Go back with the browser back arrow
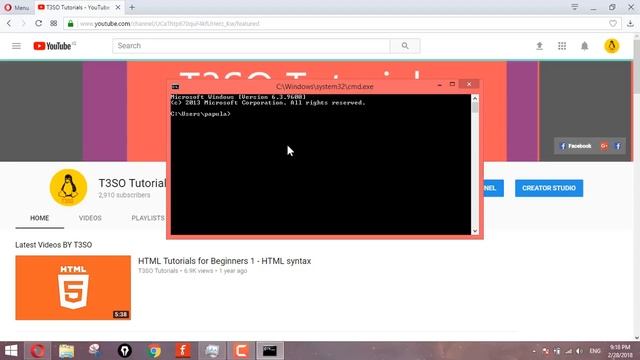The width and height of the screenshot is (640, 360). coord(9,24)
